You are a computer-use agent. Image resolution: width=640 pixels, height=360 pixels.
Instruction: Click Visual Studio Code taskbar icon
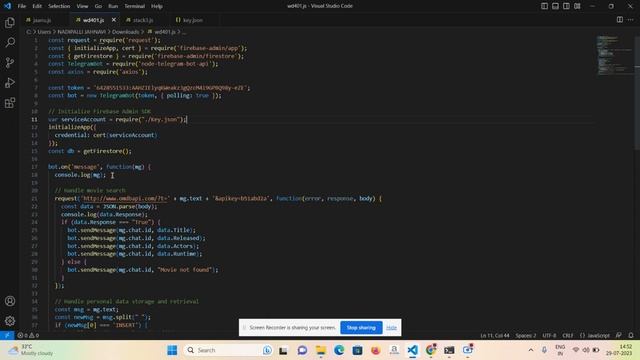pos(412,350)
